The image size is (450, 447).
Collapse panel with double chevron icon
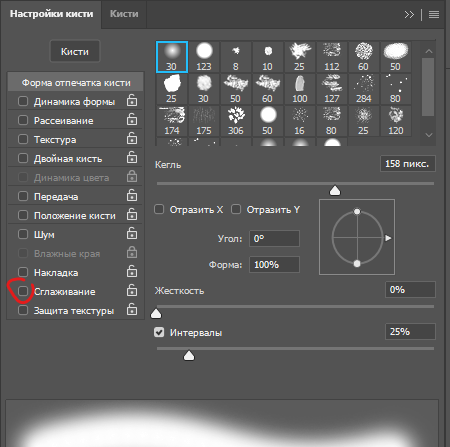pyautogui.click(x=409, y=14)
